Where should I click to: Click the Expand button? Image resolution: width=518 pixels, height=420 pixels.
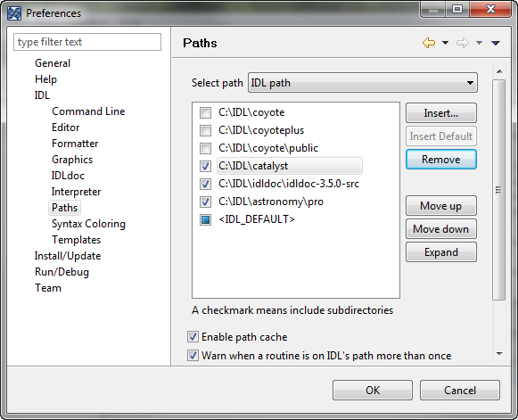[441, 252]
